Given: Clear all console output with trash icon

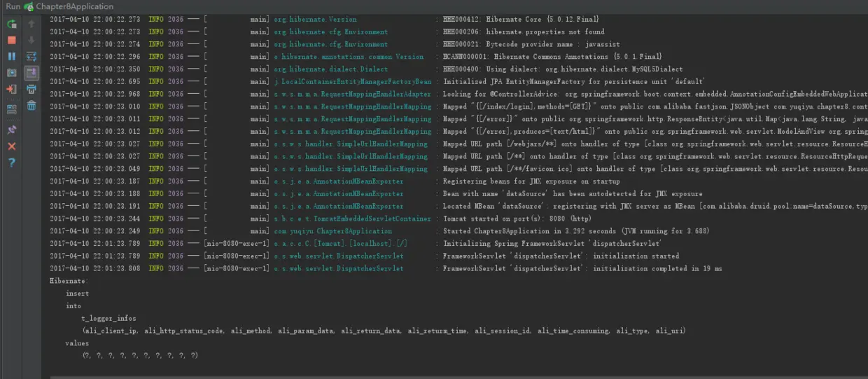Looking at the screenshot, I should (31, 106).
